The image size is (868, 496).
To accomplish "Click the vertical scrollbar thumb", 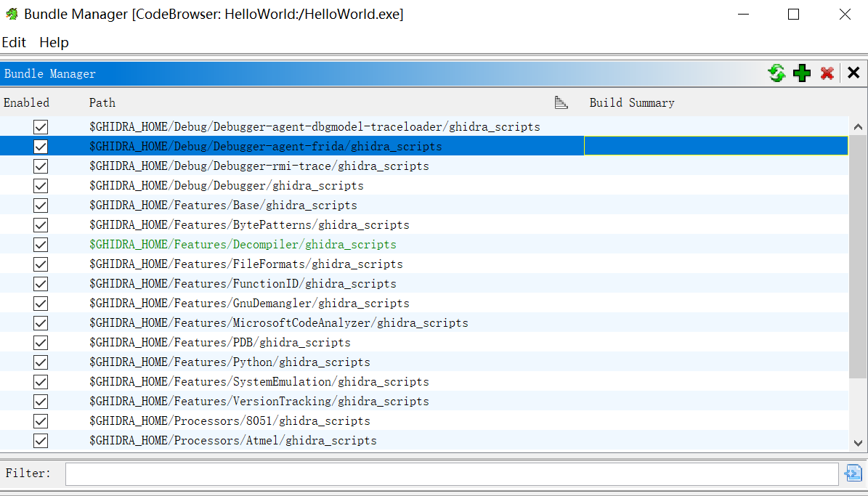I will point(858,257).
